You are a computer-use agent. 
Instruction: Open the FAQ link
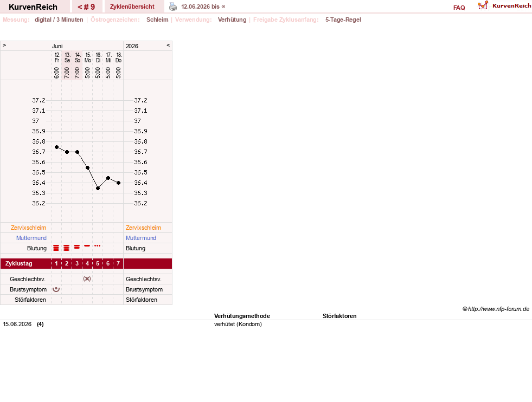pos(459,8)
